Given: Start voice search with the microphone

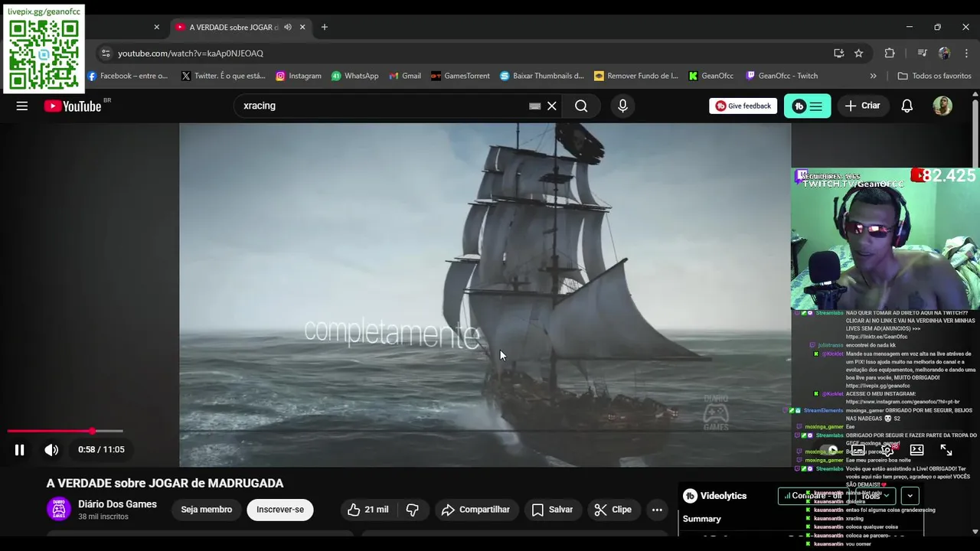Looking at the screenshot, I should [622, 106].
